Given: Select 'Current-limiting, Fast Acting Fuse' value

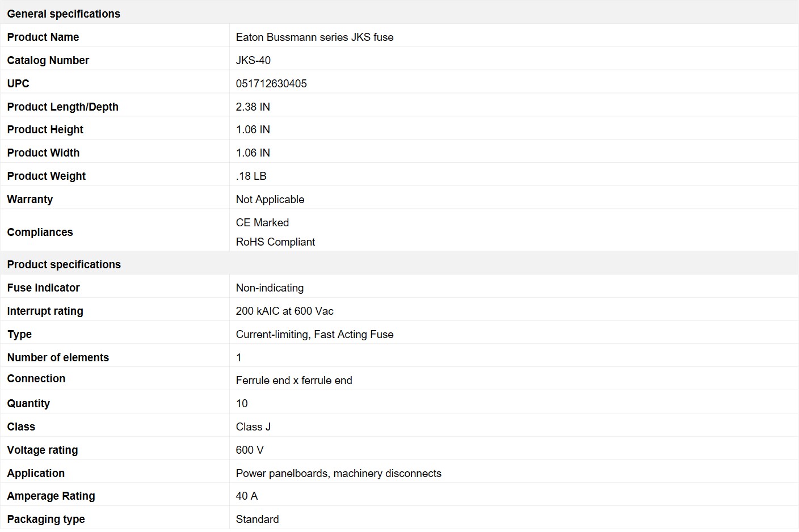Looking at the screenshot, I should click(315, 334).
